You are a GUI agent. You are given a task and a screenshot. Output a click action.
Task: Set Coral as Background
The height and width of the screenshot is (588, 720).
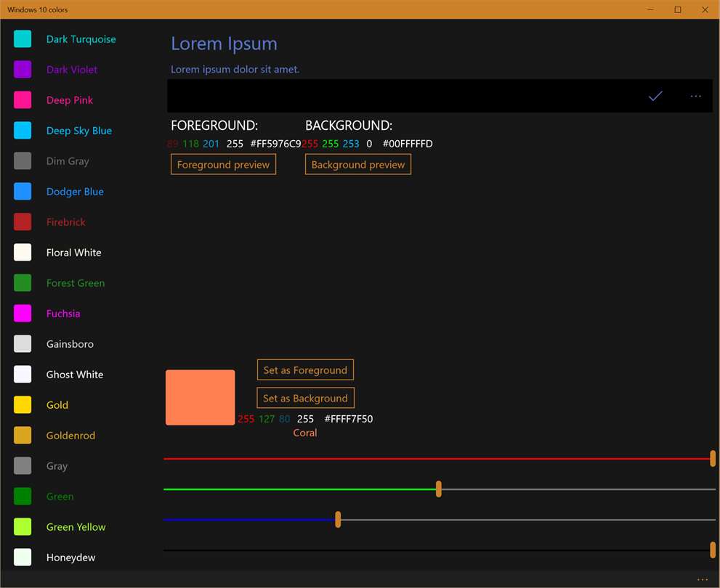click(305, 398)
